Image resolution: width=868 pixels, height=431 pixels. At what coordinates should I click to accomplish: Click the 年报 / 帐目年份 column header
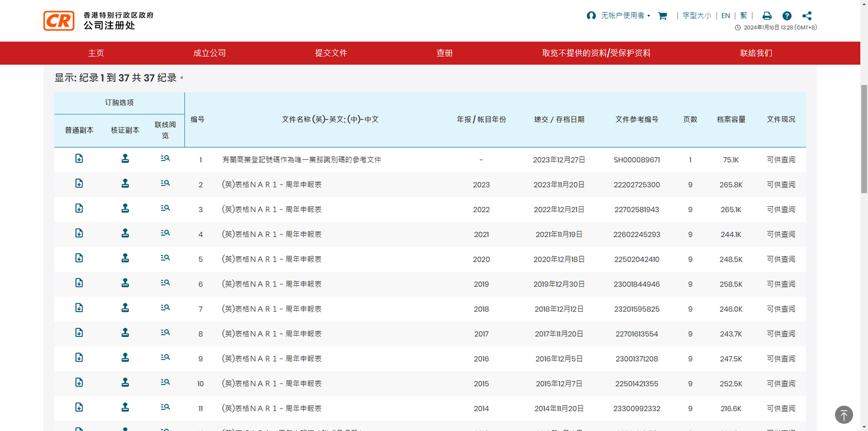(481, 119)
